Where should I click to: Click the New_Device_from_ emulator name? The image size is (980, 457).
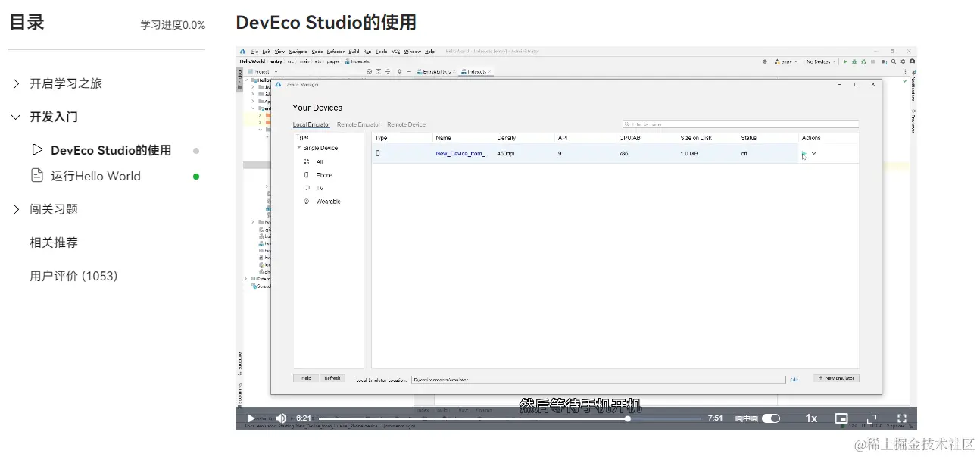460,154
